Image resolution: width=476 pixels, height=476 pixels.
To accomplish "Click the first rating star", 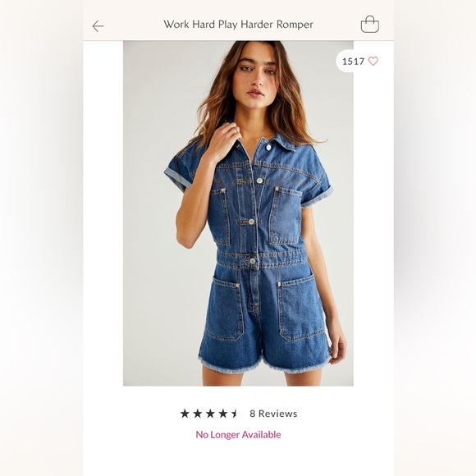I will [185, 413].
